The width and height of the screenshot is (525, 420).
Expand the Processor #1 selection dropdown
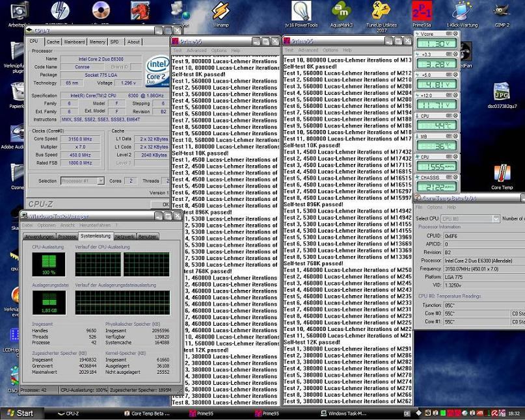pos(100,181)
